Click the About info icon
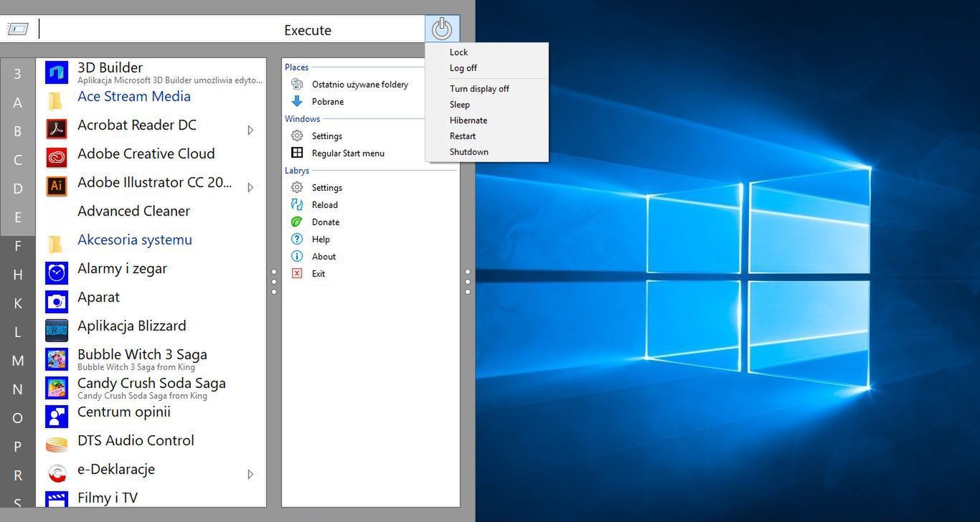This screenshot has width=980, height=522. (297, 256)
